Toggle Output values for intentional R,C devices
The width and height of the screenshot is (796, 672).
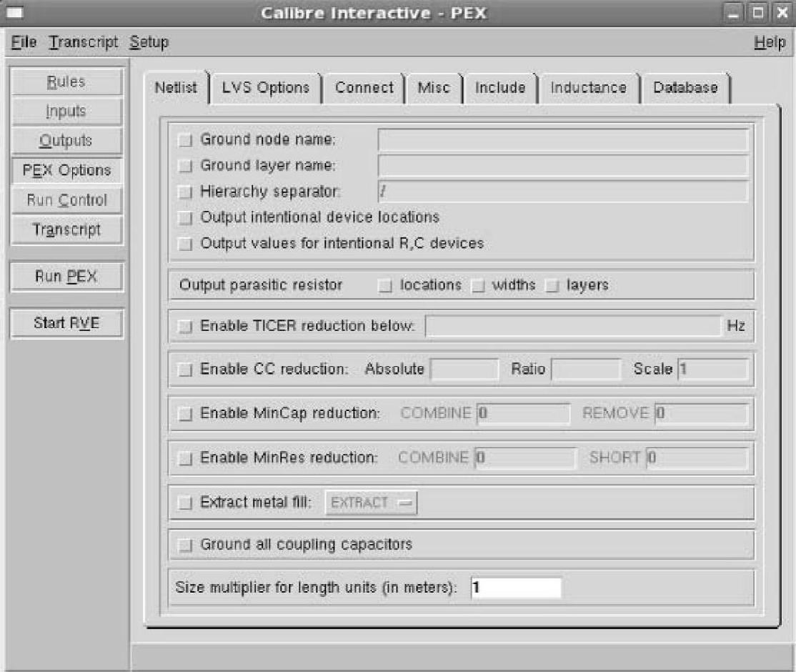click(x=186, y=244)
